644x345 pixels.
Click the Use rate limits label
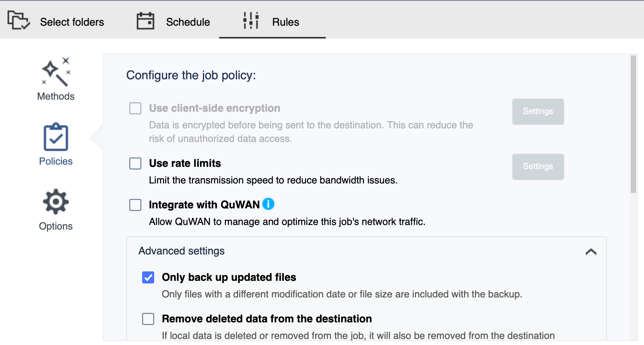[185, 163]
